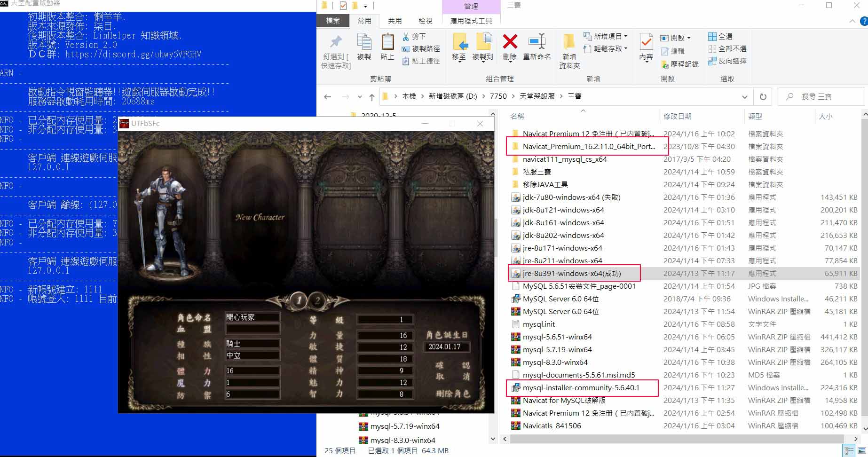
Task: Click Back arrow in Explorer
Action: (328, 96)
